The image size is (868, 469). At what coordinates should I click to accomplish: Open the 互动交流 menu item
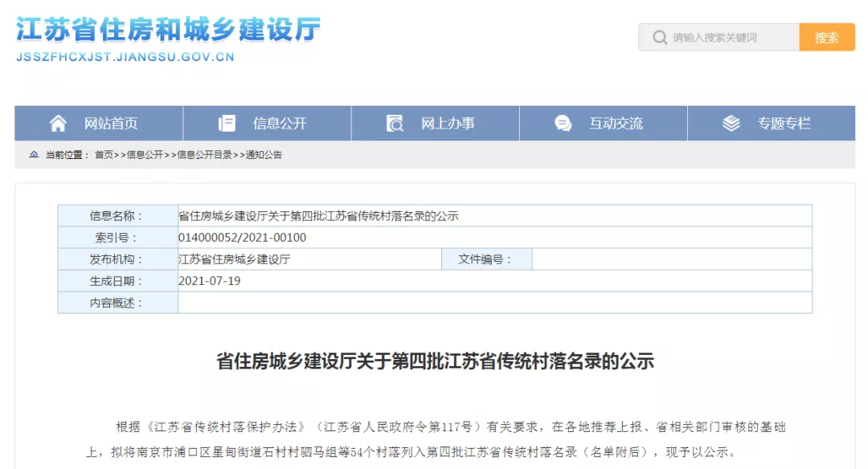pos(604,124)
